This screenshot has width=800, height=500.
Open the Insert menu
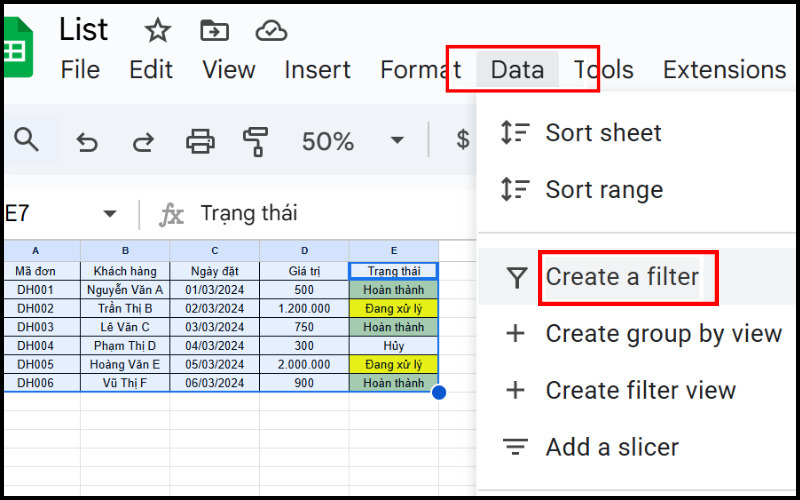(317, 69)
